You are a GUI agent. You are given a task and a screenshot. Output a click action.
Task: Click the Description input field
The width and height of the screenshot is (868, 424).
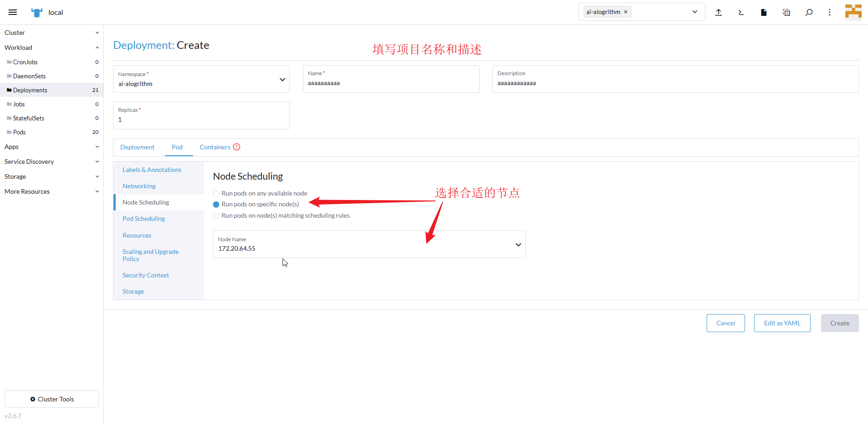pos(675,79)
